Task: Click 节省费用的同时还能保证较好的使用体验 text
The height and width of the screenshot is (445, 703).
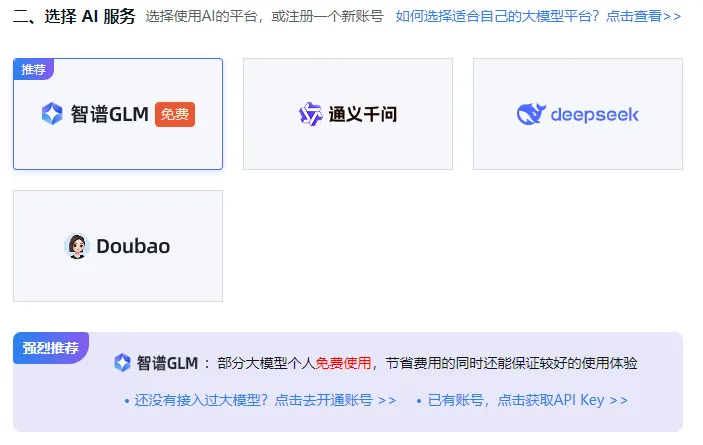Action: (x=512, y=363)
